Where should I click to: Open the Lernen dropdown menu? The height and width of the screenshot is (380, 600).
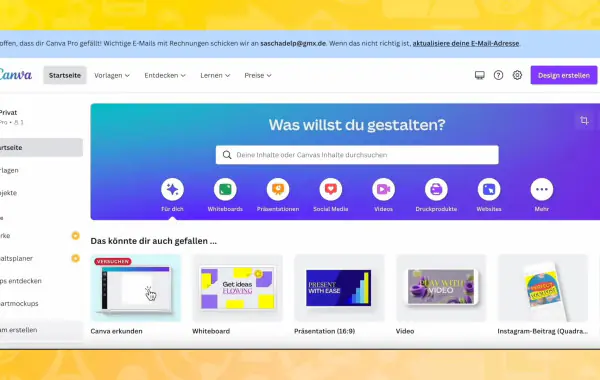pyautogui.click(x=215, y=75)
